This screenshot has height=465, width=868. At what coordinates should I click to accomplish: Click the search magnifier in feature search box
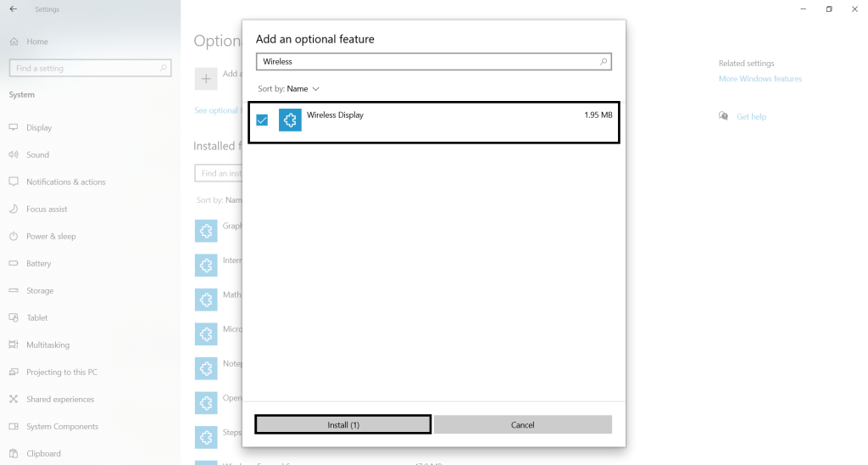[x=604, y=62]
